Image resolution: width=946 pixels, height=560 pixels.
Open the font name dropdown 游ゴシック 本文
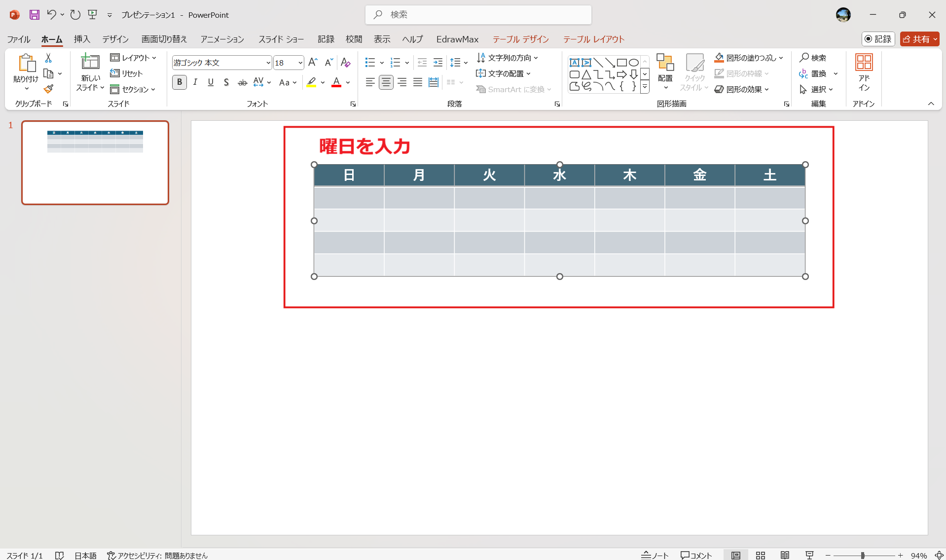coord(268,63)
